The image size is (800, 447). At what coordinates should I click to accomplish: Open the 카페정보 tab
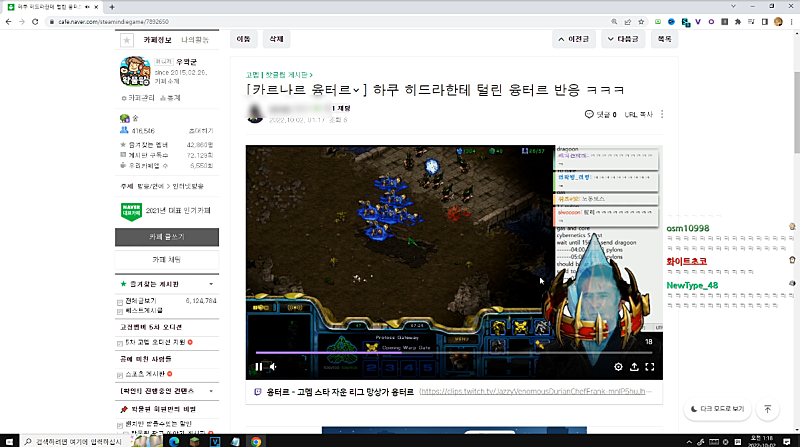point(157,40)
